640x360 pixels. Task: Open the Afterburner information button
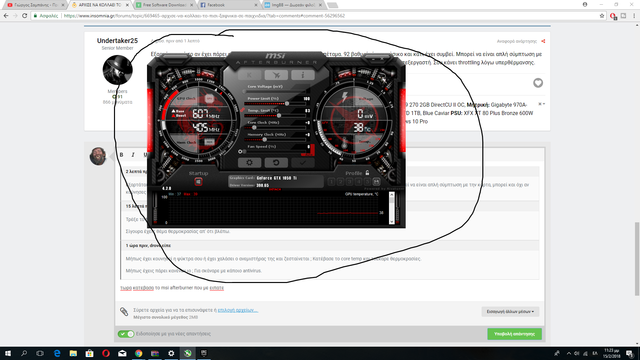pyautogui.click(x=303, y=75)
